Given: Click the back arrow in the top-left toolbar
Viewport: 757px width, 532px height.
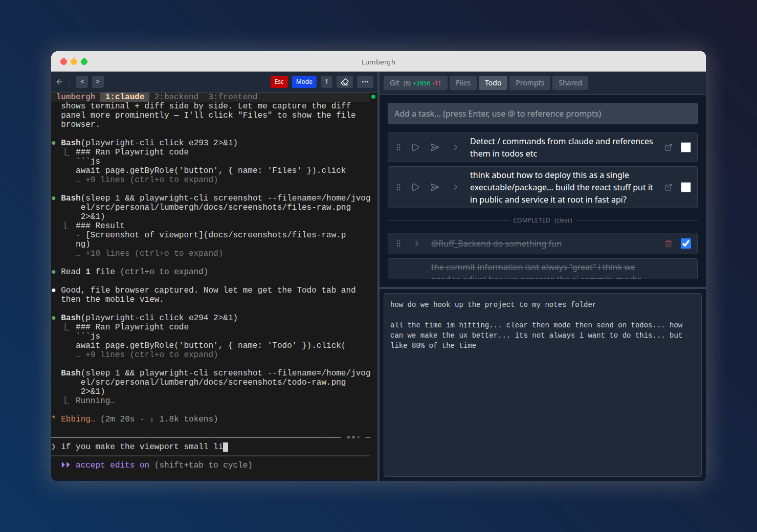Looking at the screenshot, I should tap(59, 82).
